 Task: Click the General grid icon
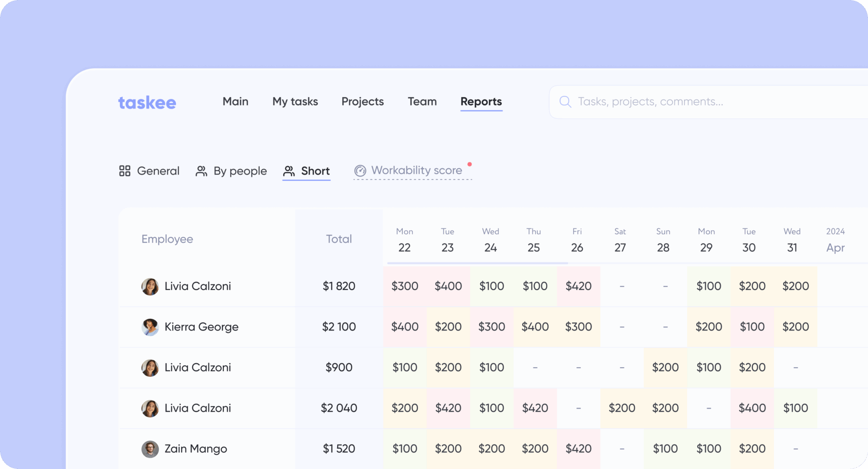pyautogui.click(x=125, y=171)
